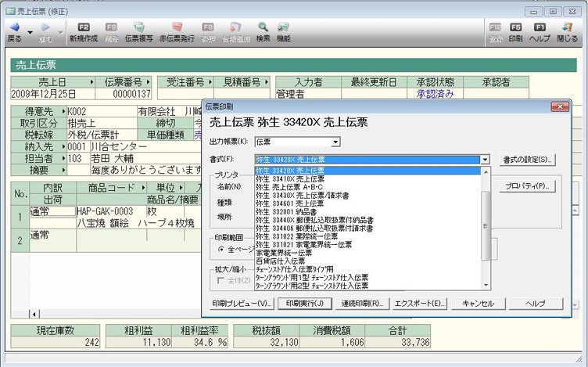Click the 取引区分 value 掛売上
588x367 pixels.
click(102, 123)
